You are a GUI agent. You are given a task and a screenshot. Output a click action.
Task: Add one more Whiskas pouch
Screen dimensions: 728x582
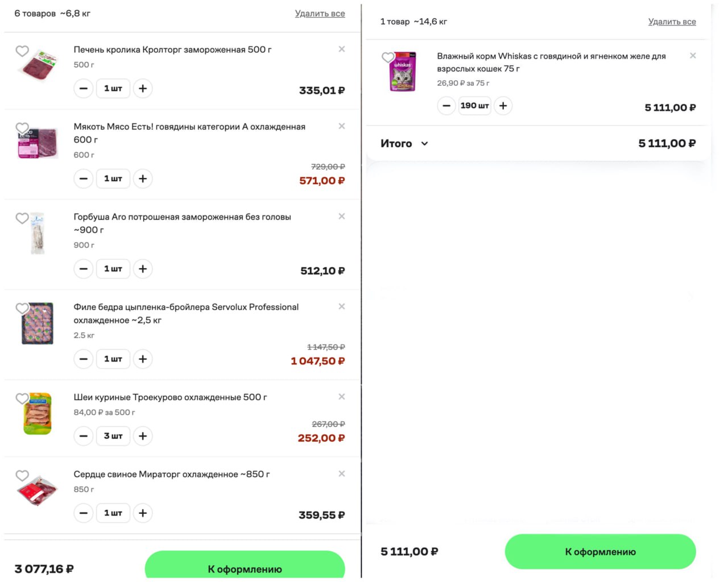tap(503, 106)
